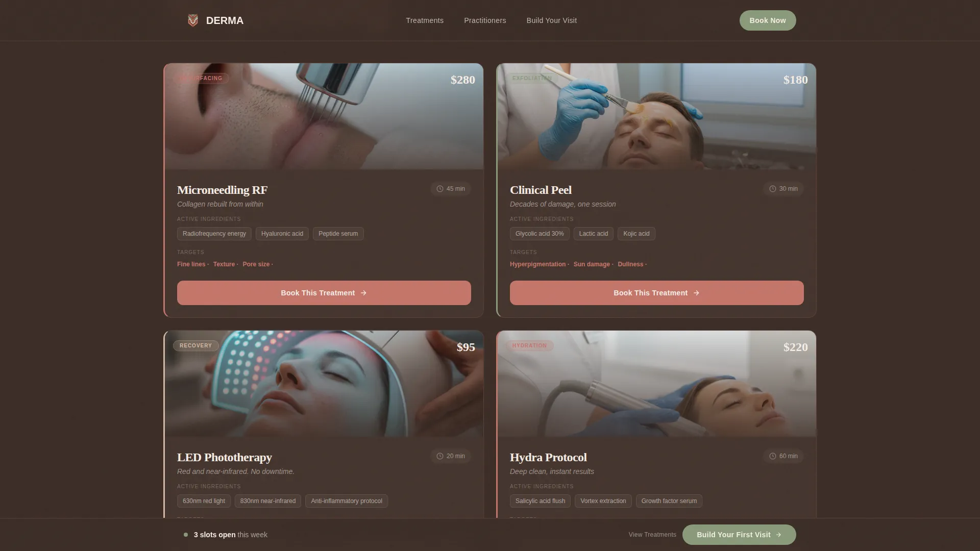Screen dimensions: 980x551
Task: Open the Practitioners nav item
Action: (485, 20)
